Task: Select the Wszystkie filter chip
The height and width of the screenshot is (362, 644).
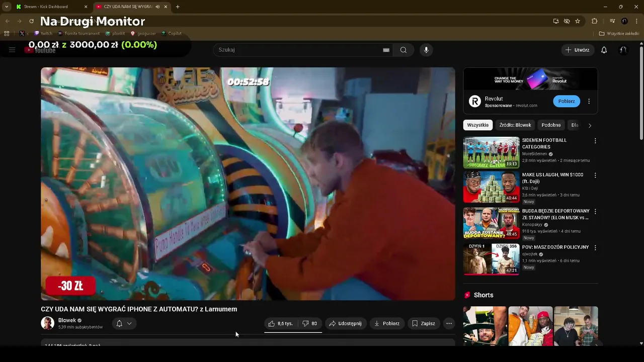Action: (x=477, y=125)
